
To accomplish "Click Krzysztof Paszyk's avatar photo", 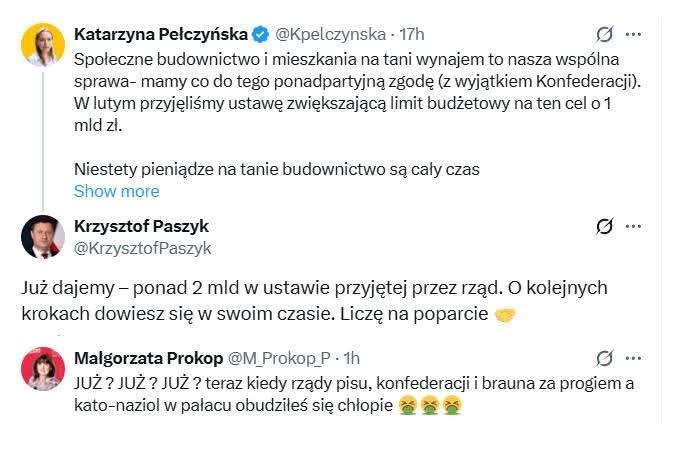I will click(x=42, y=237).
